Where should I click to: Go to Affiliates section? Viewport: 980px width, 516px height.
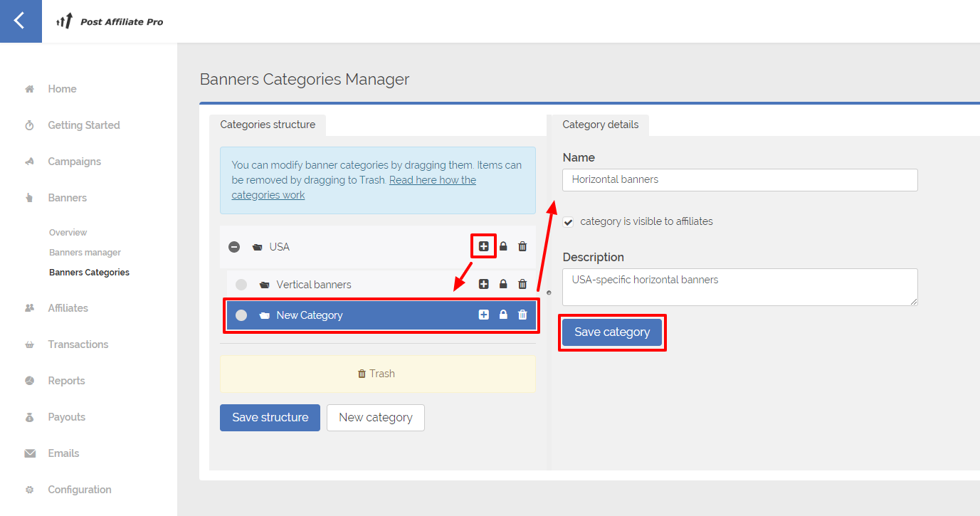[x=68, y=308]
